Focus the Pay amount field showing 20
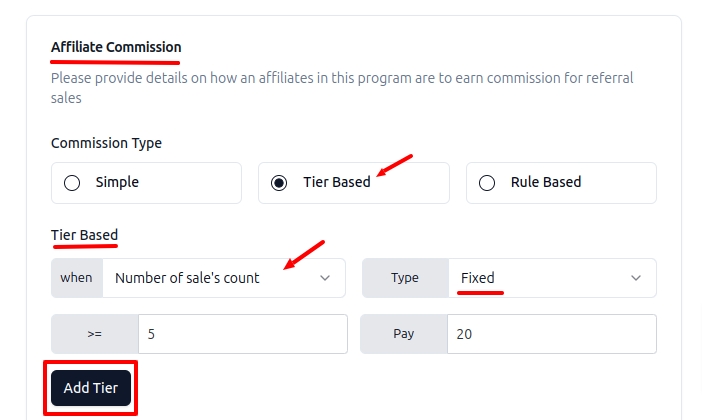Screen dimensions: 702x420 (x=551, y=334)
